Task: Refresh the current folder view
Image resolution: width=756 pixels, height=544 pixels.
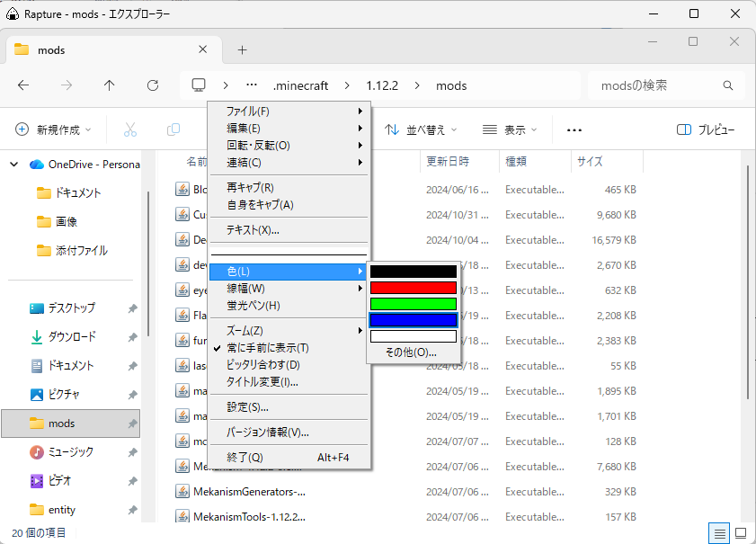Action: 153,85
